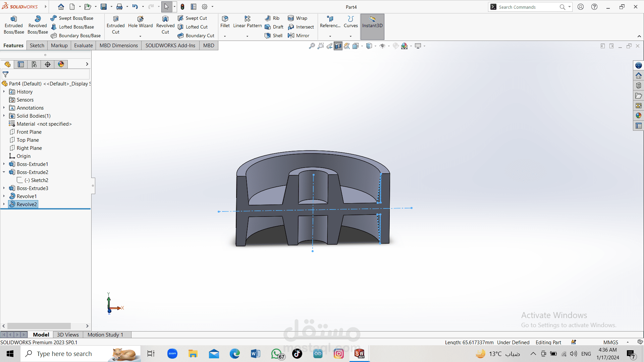Image resolution: width=644 pixels, height=362 pixels.
Task: Expand Solid Bodies(1) node
Action: [x=4, y=116]
